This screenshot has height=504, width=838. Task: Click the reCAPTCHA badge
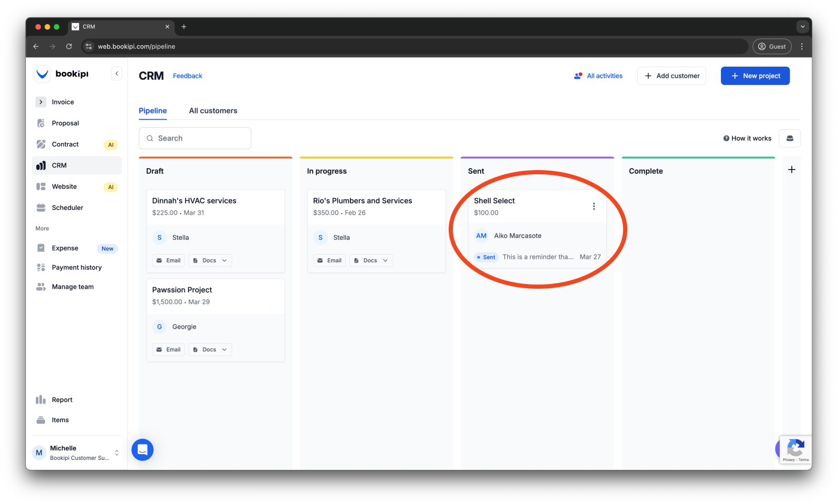click(795, 450)
